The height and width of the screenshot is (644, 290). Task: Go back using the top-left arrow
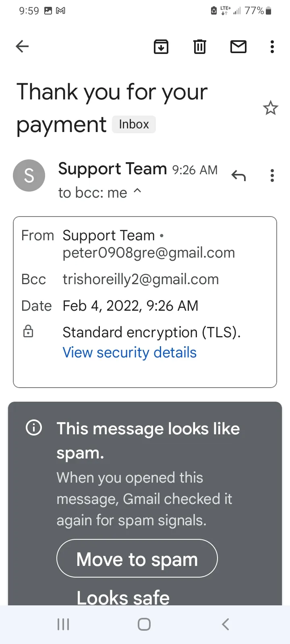point(22,47)
